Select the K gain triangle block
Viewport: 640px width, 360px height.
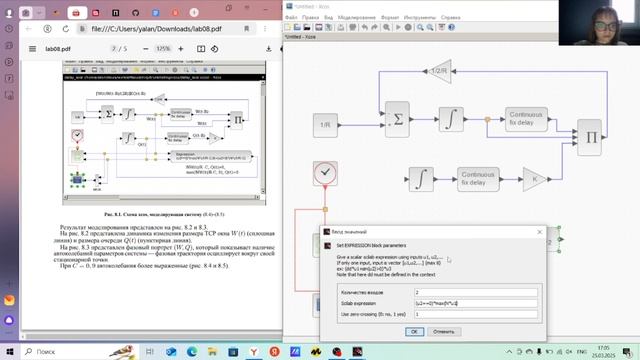pyautogui.click(x=535, y=179)
